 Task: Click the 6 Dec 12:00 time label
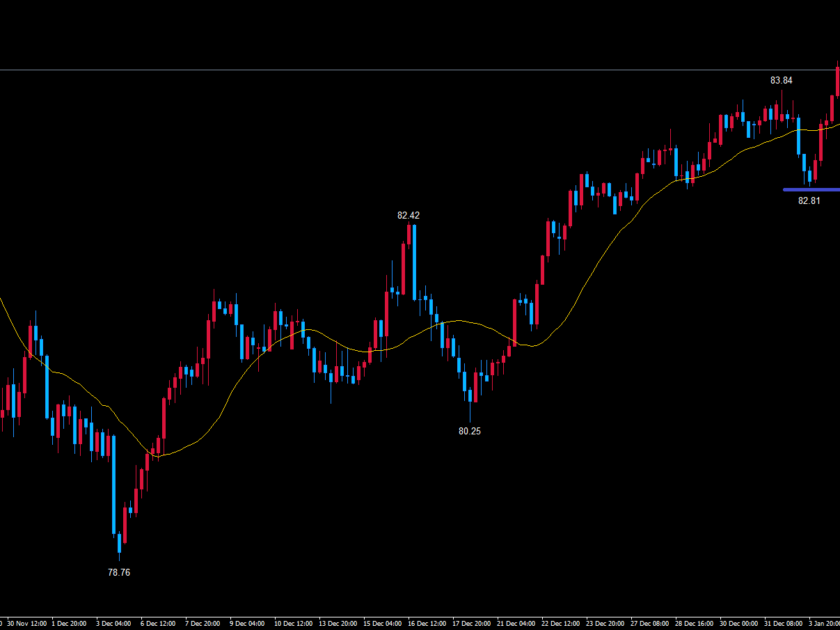[x=155, y=622]
